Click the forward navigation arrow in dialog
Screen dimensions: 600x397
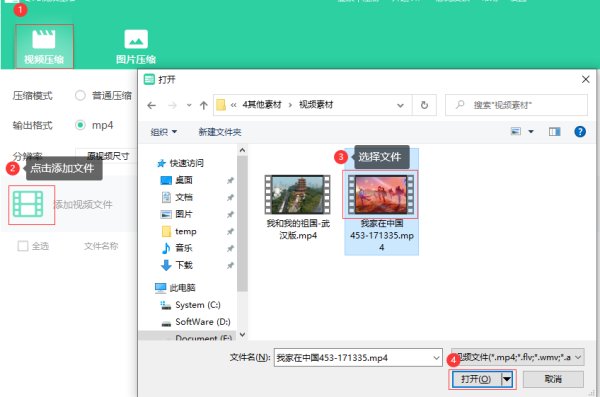[x=173, y=105]
